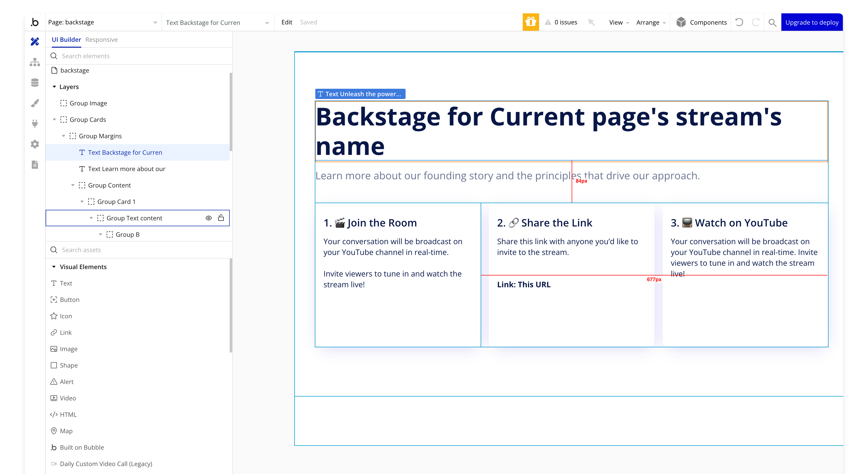Toggle lock on Group Text content
The width and height of the screenshot is (868, 474).
pyautogui.click(x=221, y=218)
